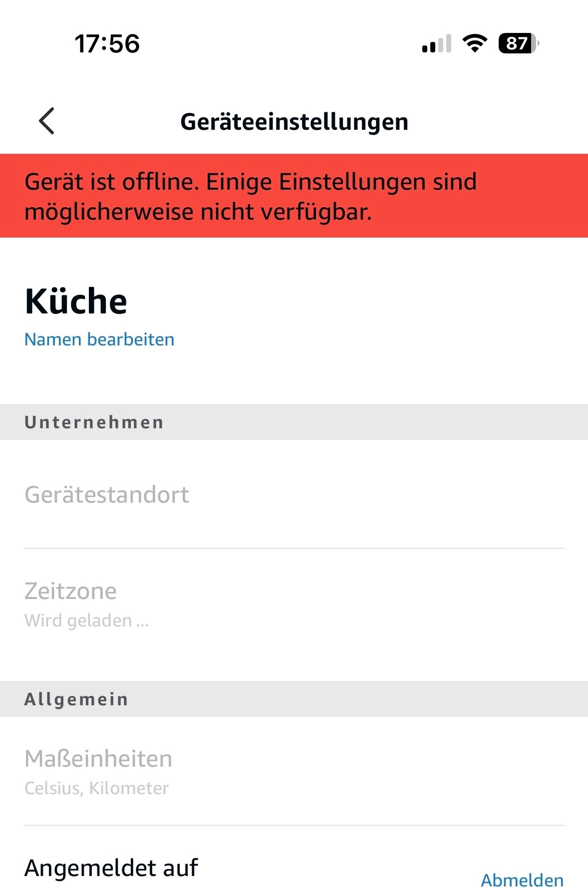Viewport: 588px width, 888px height.
Task: Go back using the left chevron arrow
Action: tap(46, 121)
